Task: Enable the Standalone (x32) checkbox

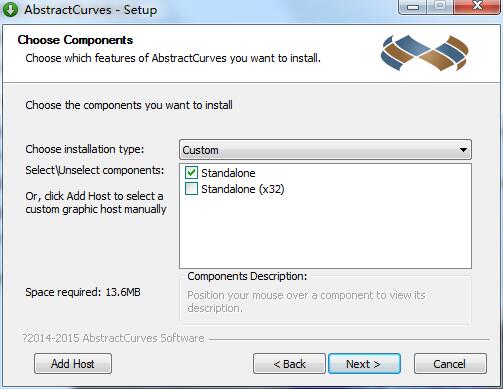Action: tap(191, 189)
